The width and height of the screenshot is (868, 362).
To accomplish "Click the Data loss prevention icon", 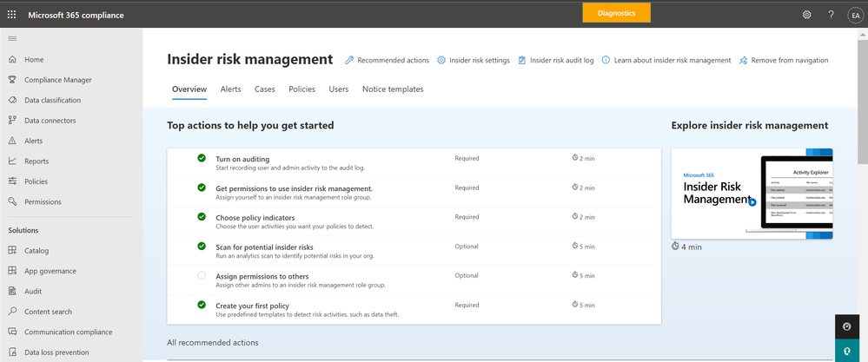I will (12, 352).
